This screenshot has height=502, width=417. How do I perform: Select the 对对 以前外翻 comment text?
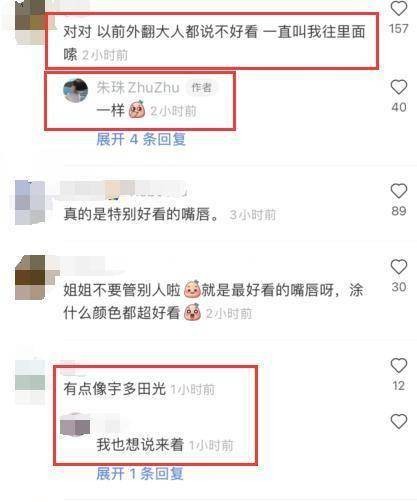point(214,43)
